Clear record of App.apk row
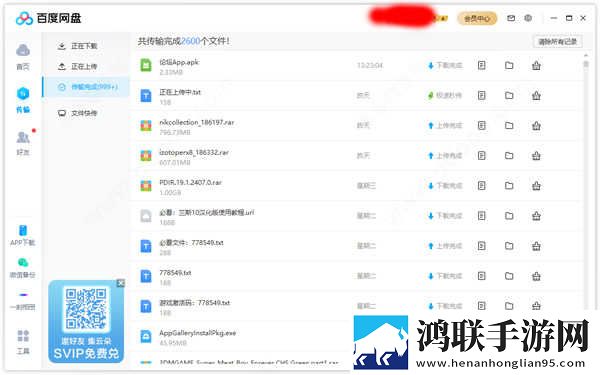This screenshot has width=600, height=375. [536, 65]
